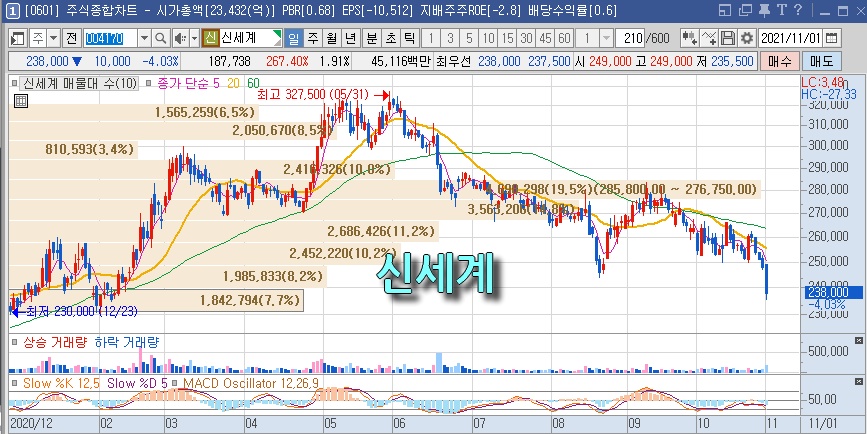Open the help question mark icon
The image size is (867, 434).
pyautogui.click(x=797, y=10)
